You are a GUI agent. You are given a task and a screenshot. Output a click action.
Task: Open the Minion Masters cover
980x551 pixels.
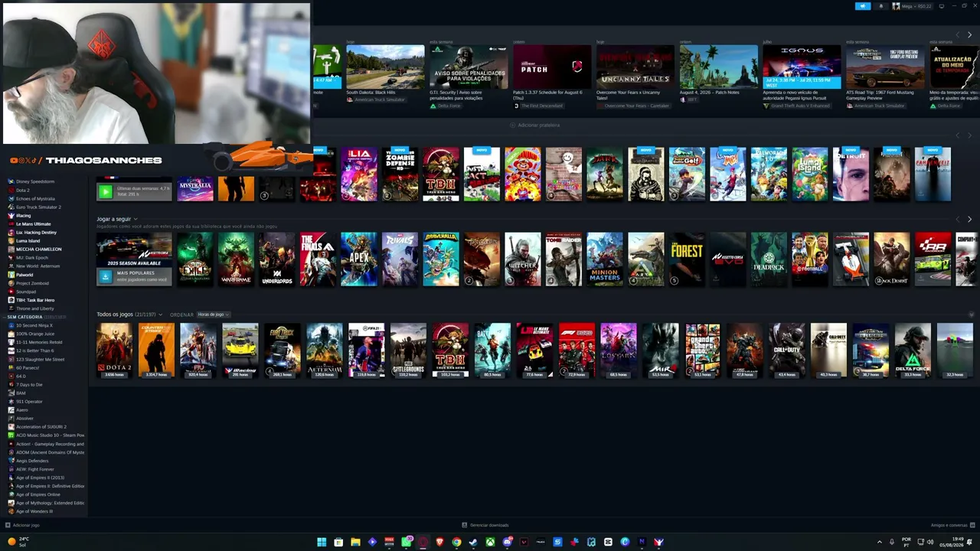pyautogui.click(x=605, y=259)
